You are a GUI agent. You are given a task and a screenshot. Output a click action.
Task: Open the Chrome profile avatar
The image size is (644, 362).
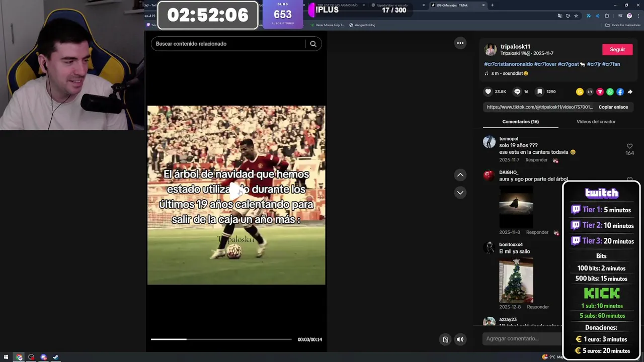[629, 16]
